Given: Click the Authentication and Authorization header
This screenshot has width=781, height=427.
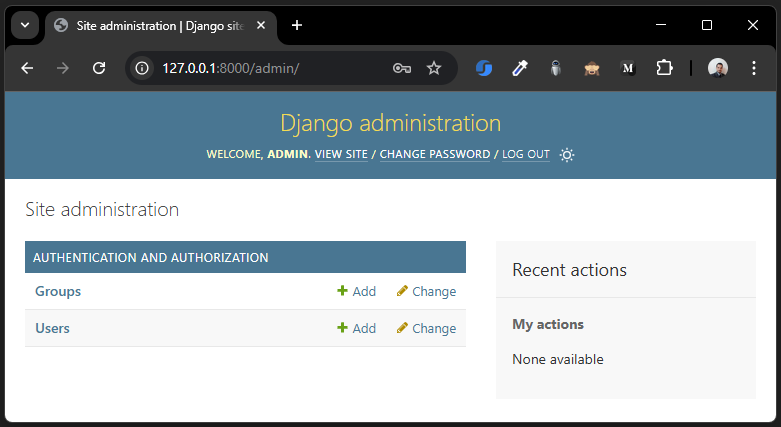Looking at the screenshot, I should click(151, 257).
